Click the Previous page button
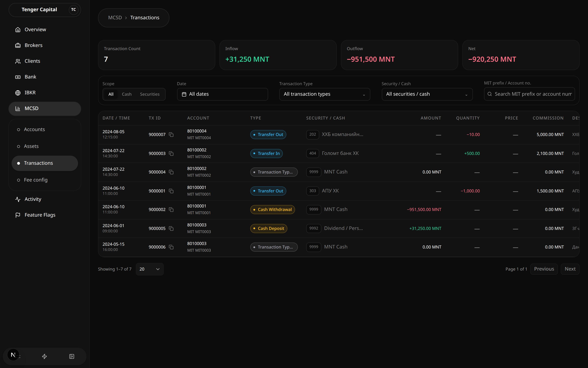Screen dimensions: 588x368 [x=544, y=269]
